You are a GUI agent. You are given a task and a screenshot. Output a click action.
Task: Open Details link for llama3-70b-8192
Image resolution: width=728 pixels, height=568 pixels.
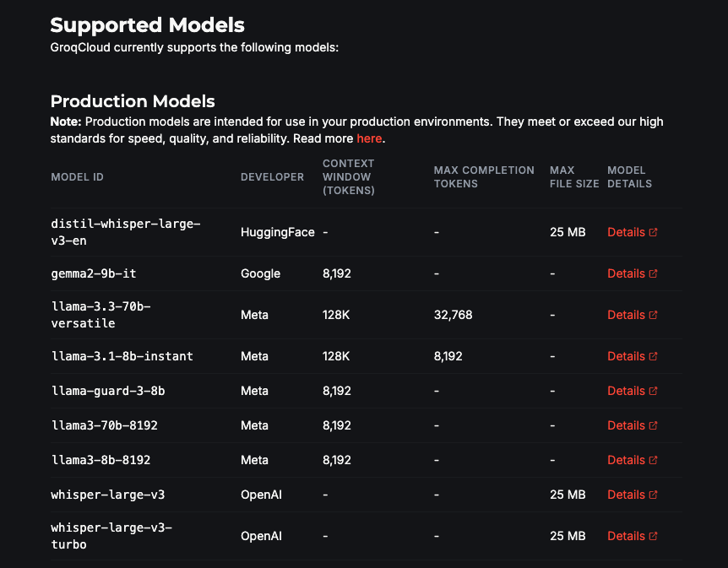(x=633, y=425)
